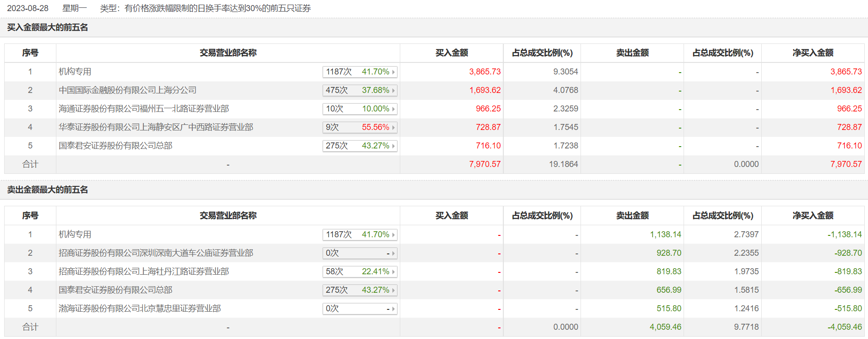Open 招商证券深圳深南大道车公庙营业部 link

pyautogui.click(x=156, y=253)
